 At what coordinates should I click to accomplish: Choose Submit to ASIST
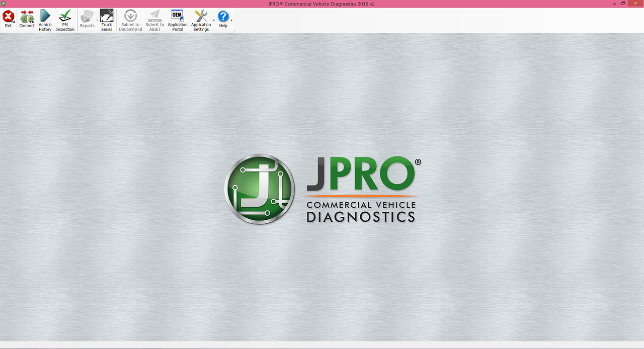155,20
